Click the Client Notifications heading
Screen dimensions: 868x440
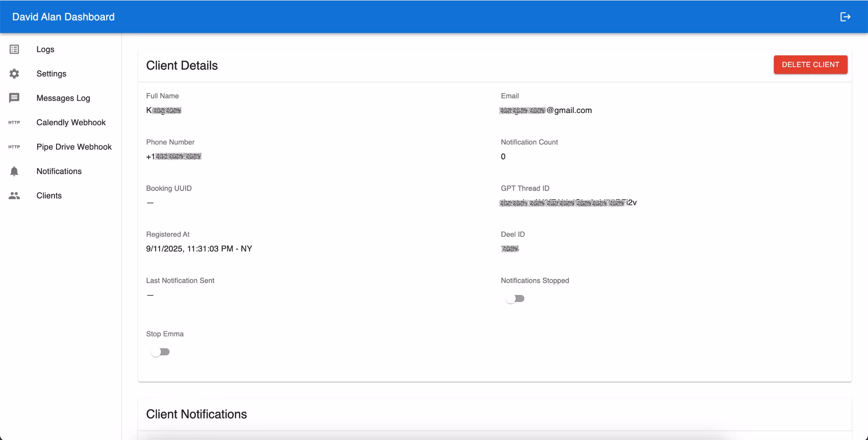coord(197,414)
